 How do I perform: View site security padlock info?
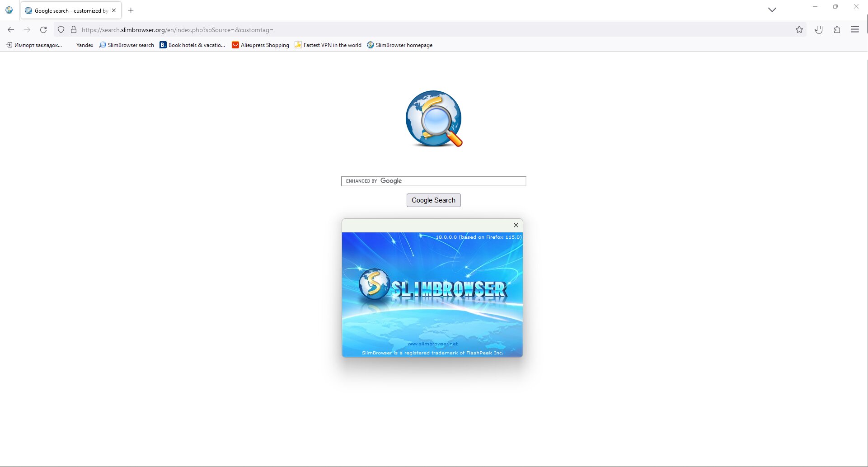[74, 30]
